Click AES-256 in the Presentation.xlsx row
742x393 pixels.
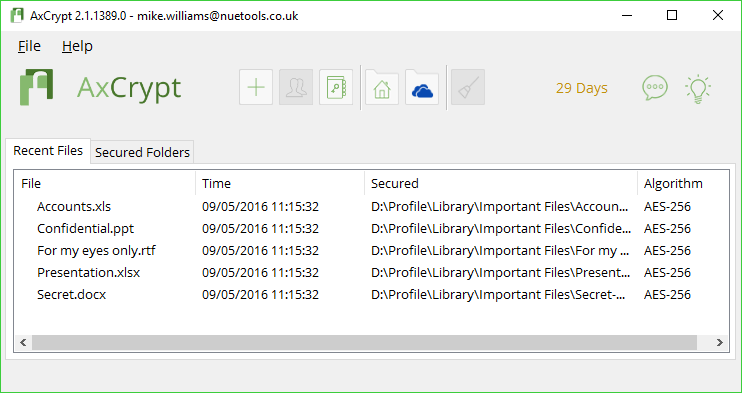pos(667,273)
